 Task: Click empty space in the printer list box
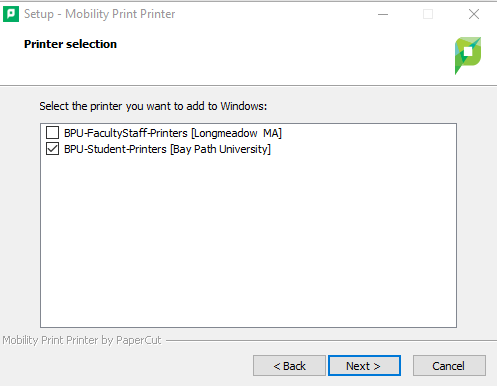coord(248,240)
